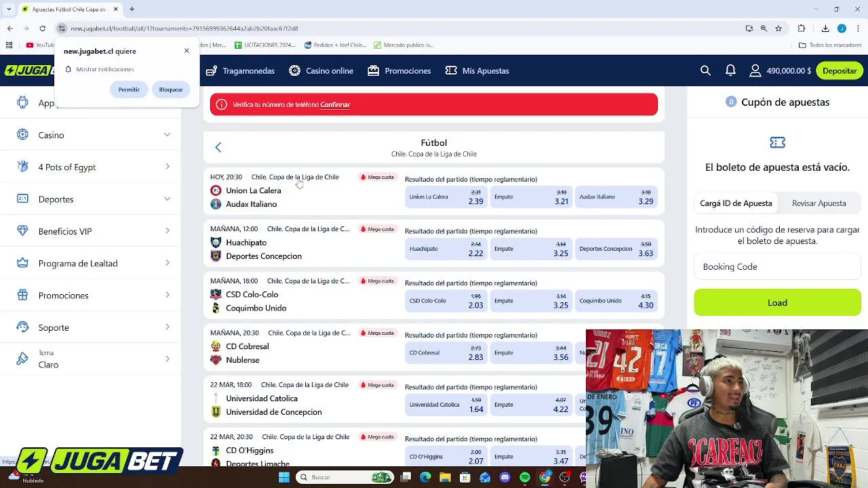Open Microsoft Edge from the taskbar
This screenshot has width=868, height=488.
pos(425,477)
